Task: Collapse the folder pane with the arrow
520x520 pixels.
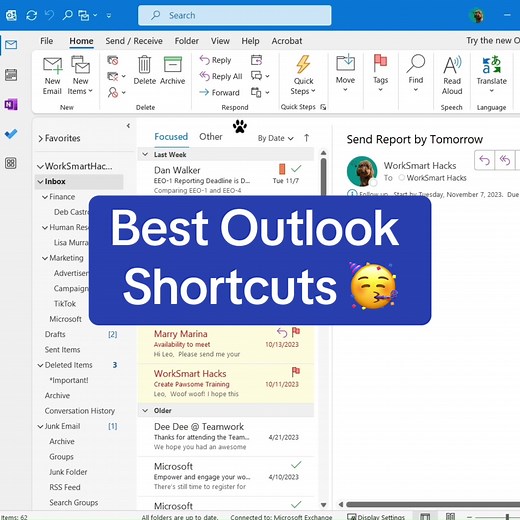Action: (x=128, y=126)
